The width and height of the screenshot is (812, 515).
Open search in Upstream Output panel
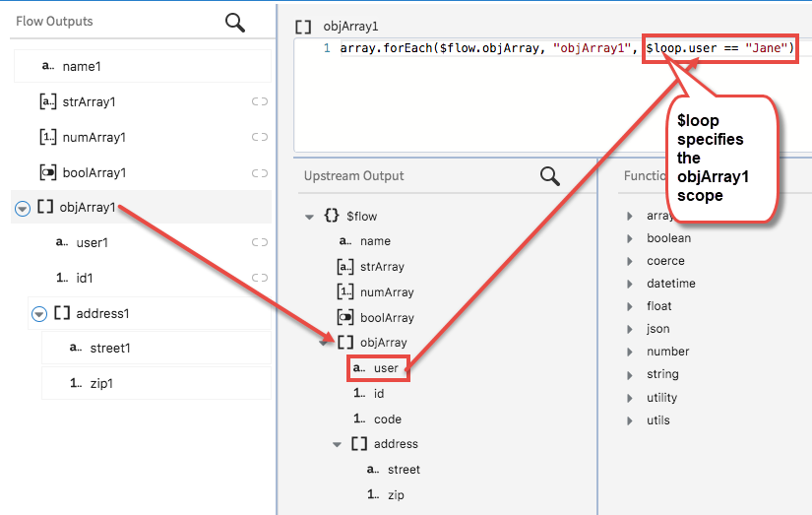coord(549,176)
